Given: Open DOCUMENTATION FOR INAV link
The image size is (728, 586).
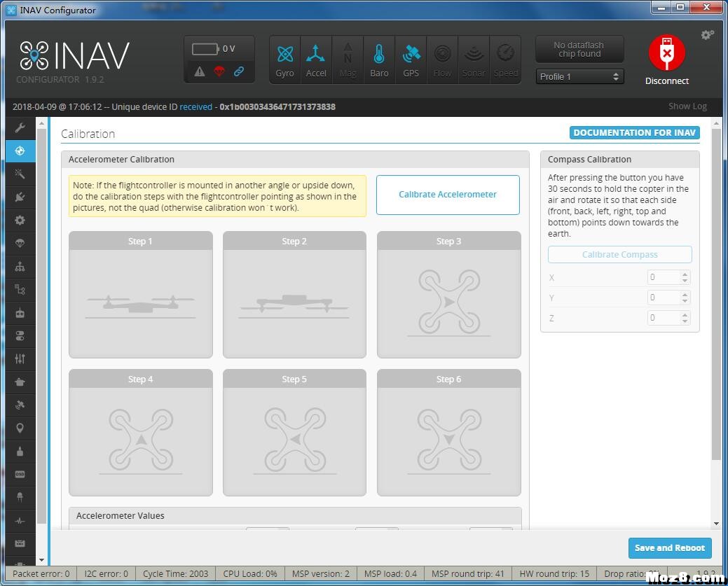Looking at the screenshot, I should point(634,133).
